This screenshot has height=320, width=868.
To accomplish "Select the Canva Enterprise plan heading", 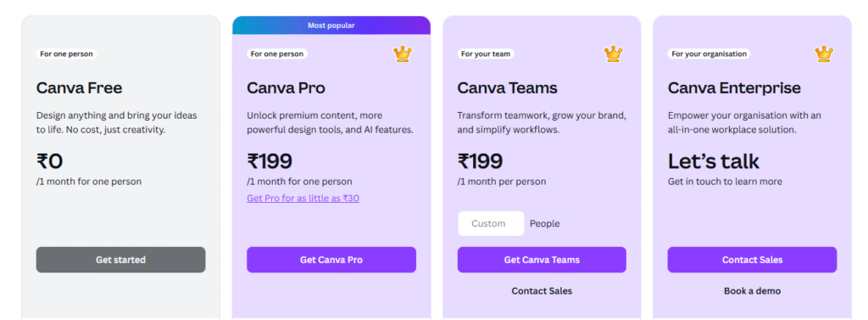I will click(x=734, y=87).
